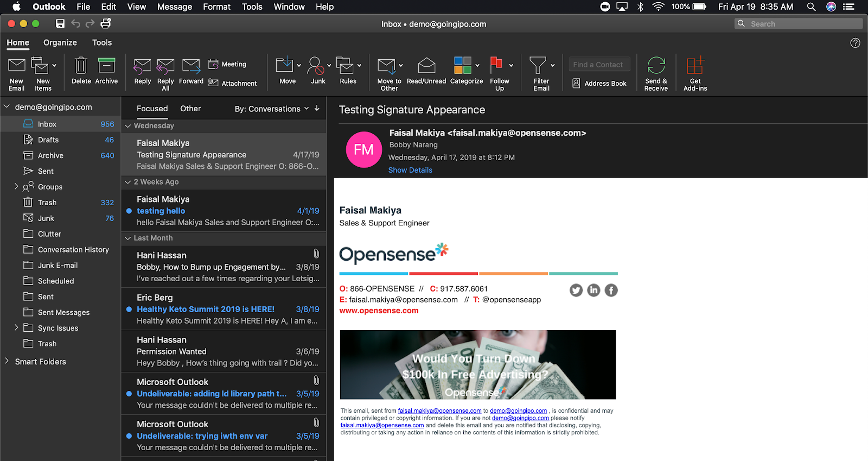Image resolution: width=868 pixels, height=461 pixels.
Task: Open the Move dropdown arrow
Action: pos(299,65)
